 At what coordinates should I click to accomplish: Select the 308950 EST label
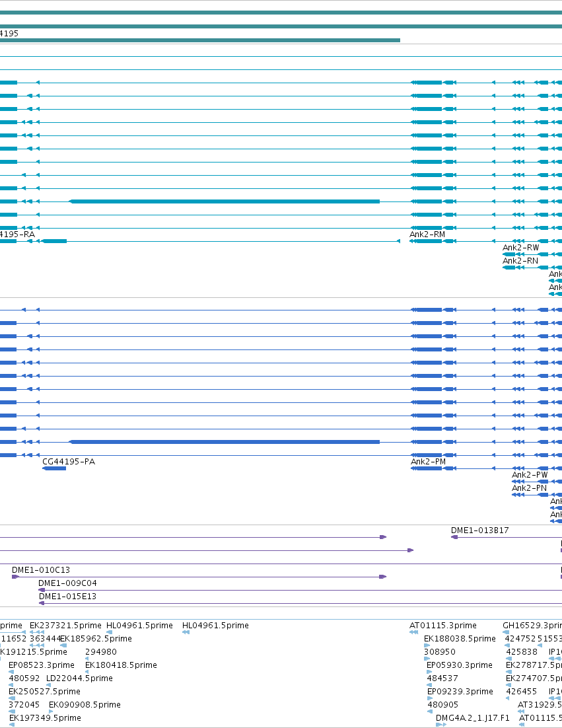439,652
